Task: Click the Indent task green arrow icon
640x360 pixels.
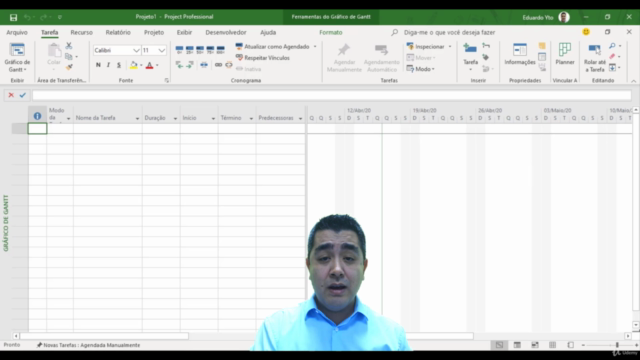Action: coord(189,65)
